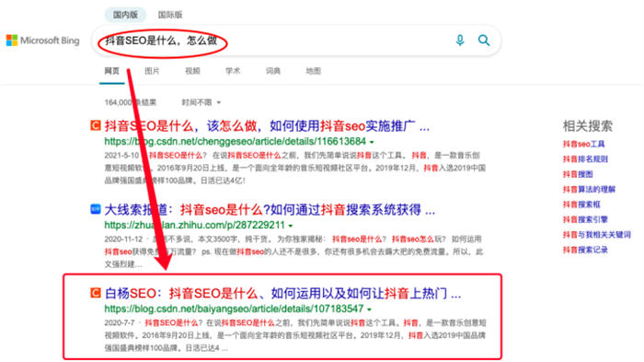The width and height of the screenshot is (644, 362).
Task: Select the 地图 tab
Action: [313, 71]
